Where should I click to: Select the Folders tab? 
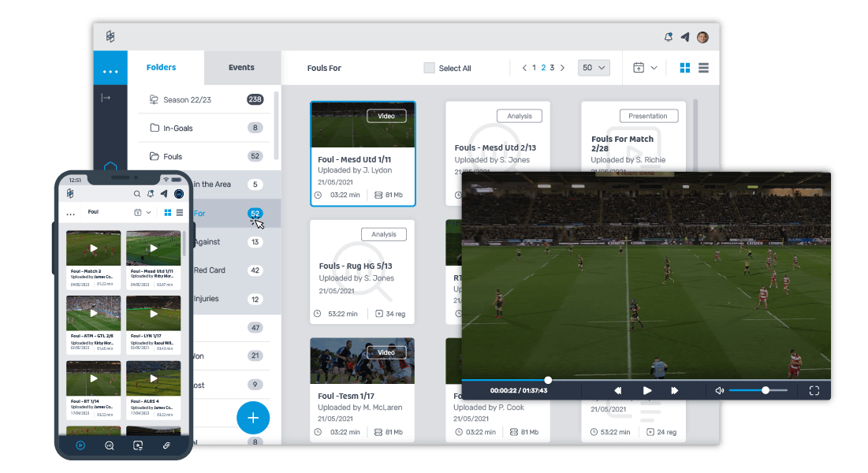162,68
